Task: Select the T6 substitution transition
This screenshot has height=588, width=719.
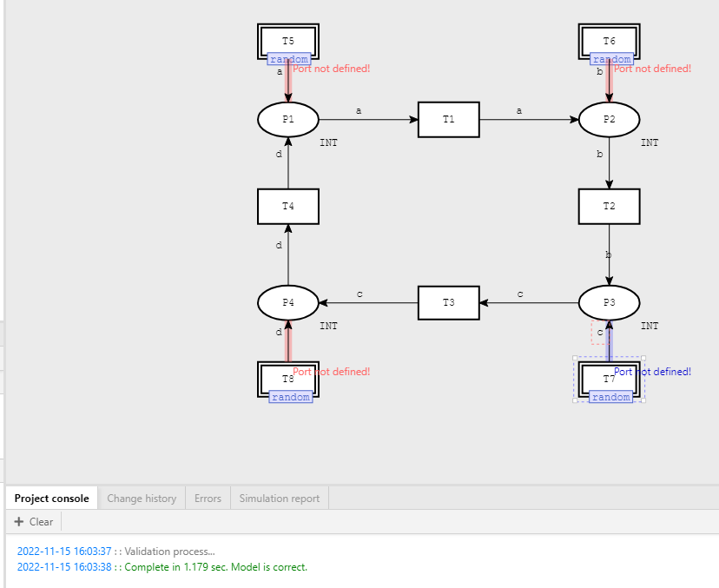Action: coord(609,40)
